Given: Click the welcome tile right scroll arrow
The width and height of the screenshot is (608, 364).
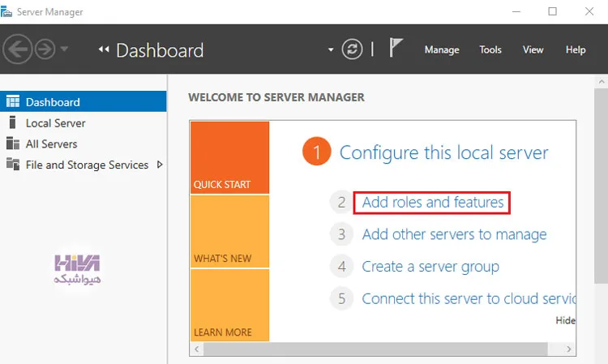Looking at the screenshot, I should (569, 349).
